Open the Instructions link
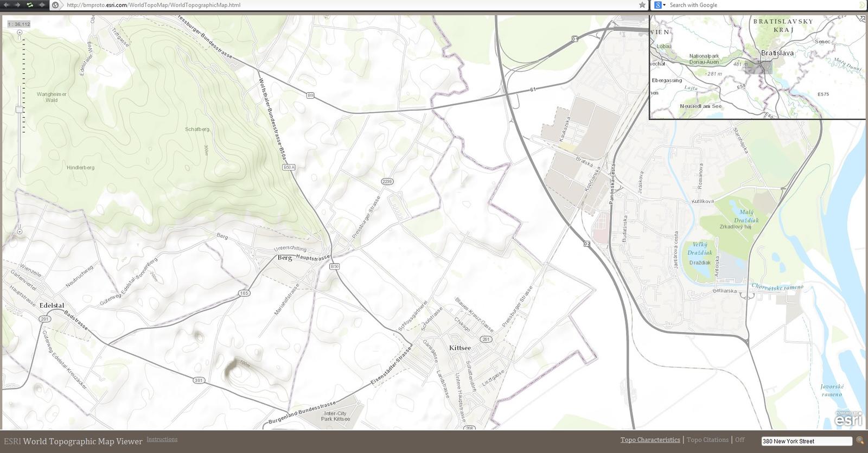The width and height of the screenshot is (868, 453). [x=162, y=439]
